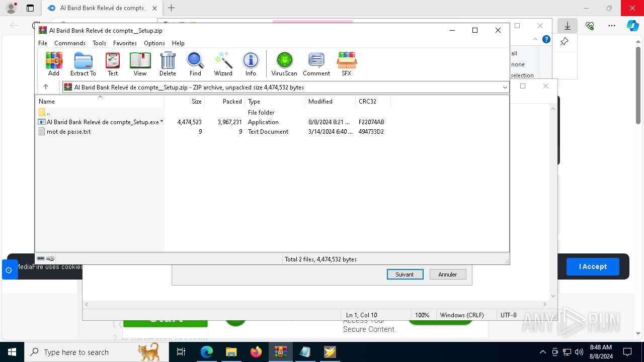Viewport: 644px width, 362px height.
Task: Sort file list by Name column
Action: [100, 102]
